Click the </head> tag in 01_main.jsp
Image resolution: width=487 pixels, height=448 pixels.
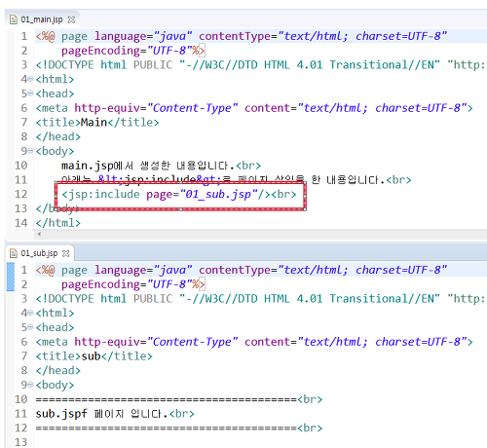click(x=58, y=136)
